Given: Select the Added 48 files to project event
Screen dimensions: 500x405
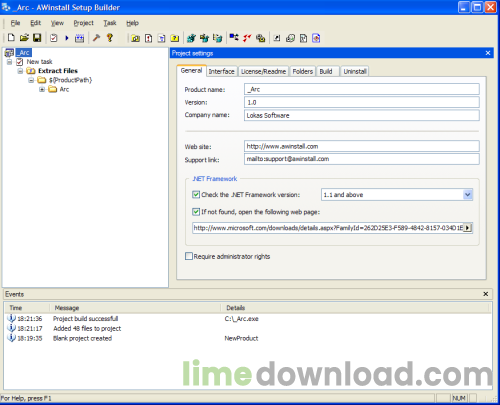Looking at the screenshot, I should pyautogui.click(x=248, y=329).
